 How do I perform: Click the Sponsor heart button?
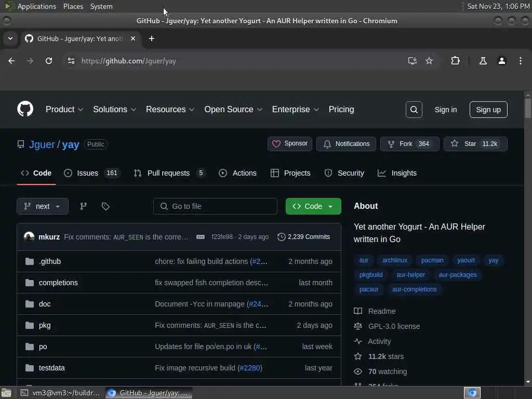[x=290, y=143]
